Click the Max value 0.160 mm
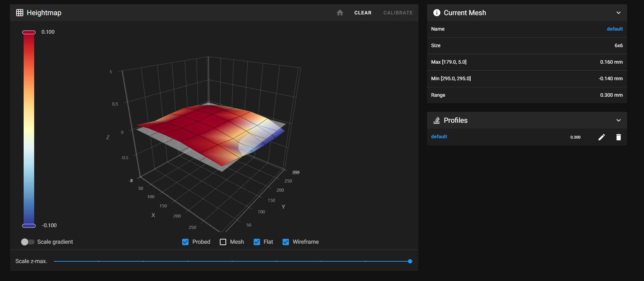 (x=611, y=62)
